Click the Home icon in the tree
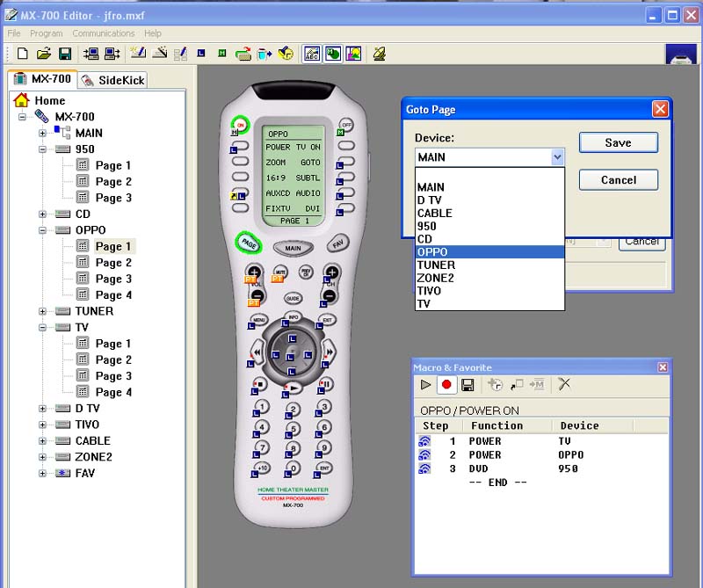 click(21, 100)
